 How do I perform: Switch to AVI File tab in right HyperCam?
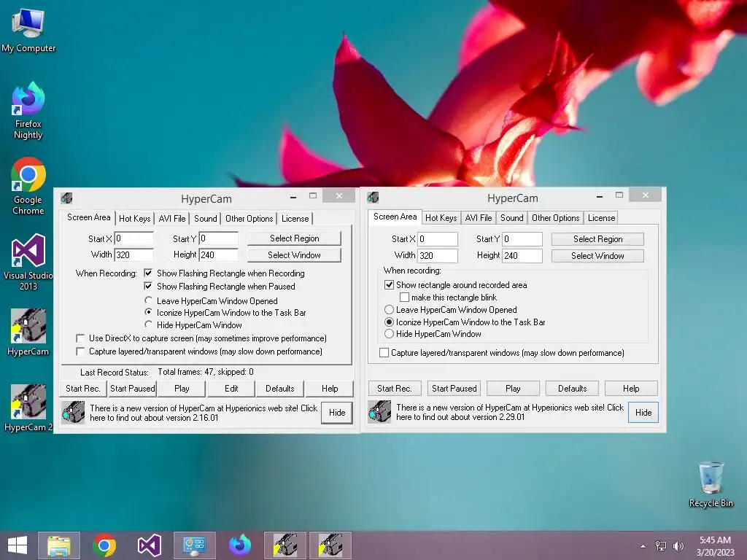tap(479, 217)
